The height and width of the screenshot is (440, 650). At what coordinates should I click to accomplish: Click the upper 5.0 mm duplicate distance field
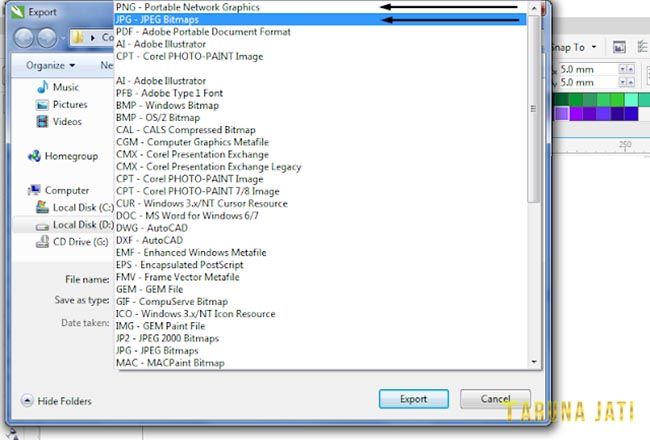(x=588, y=69)
